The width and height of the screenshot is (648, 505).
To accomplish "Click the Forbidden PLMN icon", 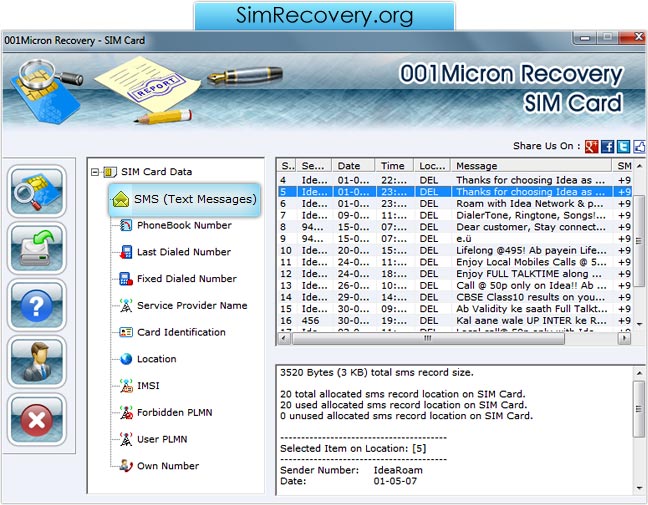I will pos(126,412).
